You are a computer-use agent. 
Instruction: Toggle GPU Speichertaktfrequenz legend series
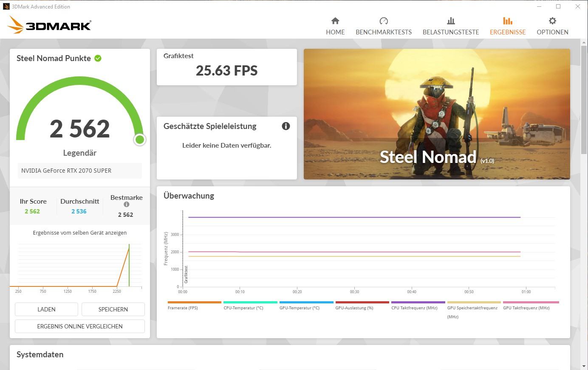click(x=474, y=310)
